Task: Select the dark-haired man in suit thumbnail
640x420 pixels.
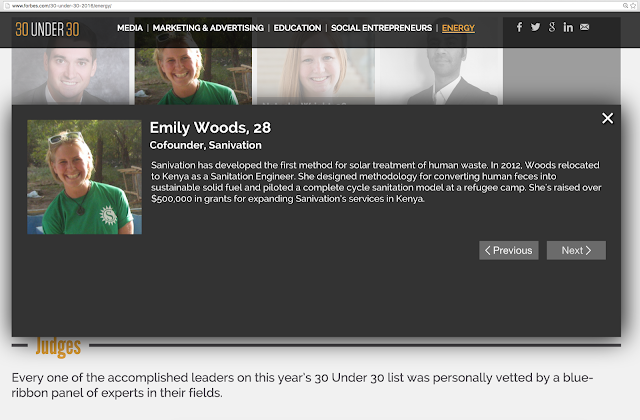Action: tap(70, 76)
